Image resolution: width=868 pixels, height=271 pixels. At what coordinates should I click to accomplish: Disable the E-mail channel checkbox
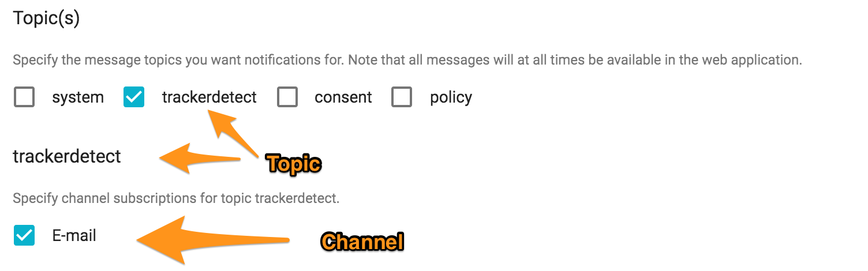coord(24,235)
